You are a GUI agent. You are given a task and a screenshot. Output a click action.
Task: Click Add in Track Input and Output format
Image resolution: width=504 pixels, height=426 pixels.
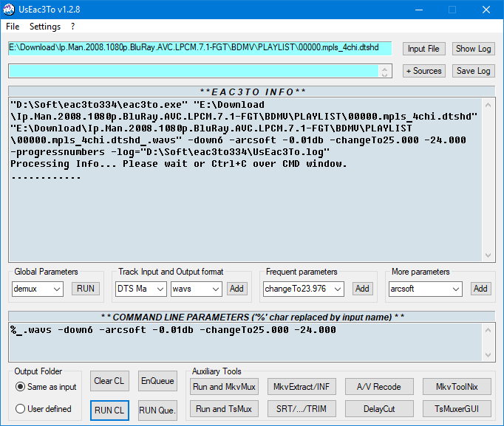[236, 289]
